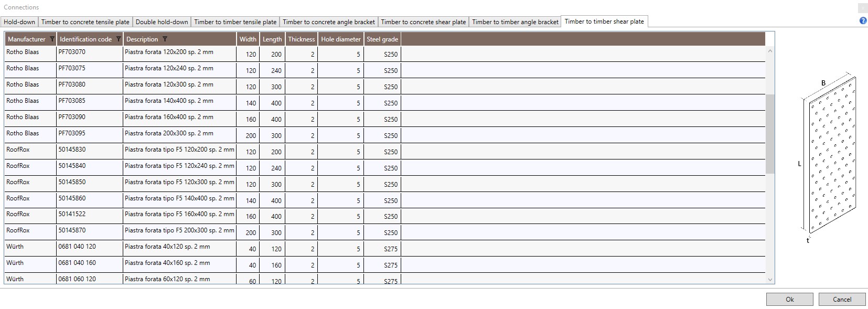Click the Width value 160 in row PF703090
The width and height of the screenshot is (868, 309).
click(x=251, y=120)
